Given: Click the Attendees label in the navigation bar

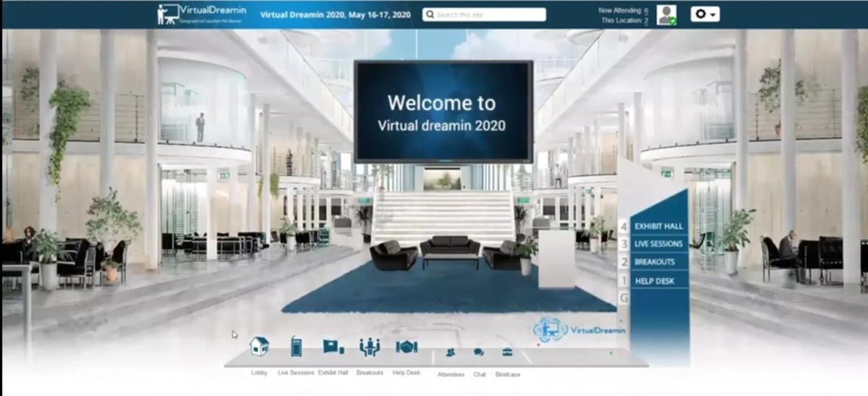Looking at the screenshot, I should tap(451, 374).
